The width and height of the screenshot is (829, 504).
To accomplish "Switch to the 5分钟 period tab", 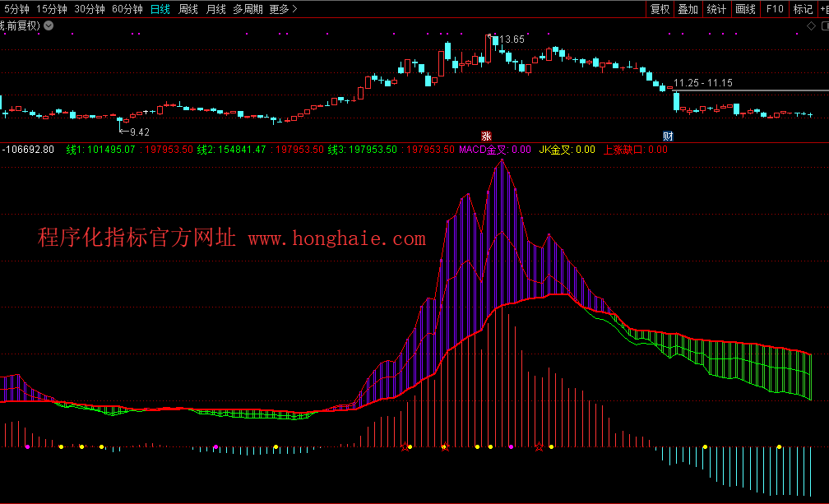I will 16,9.
